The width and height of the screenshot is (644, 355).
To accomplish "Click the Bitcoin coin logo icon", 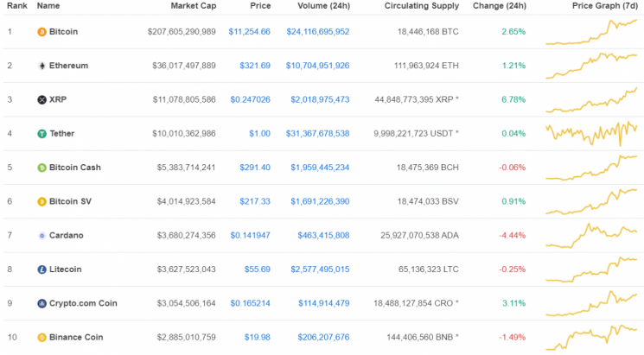I will point(41,32).
